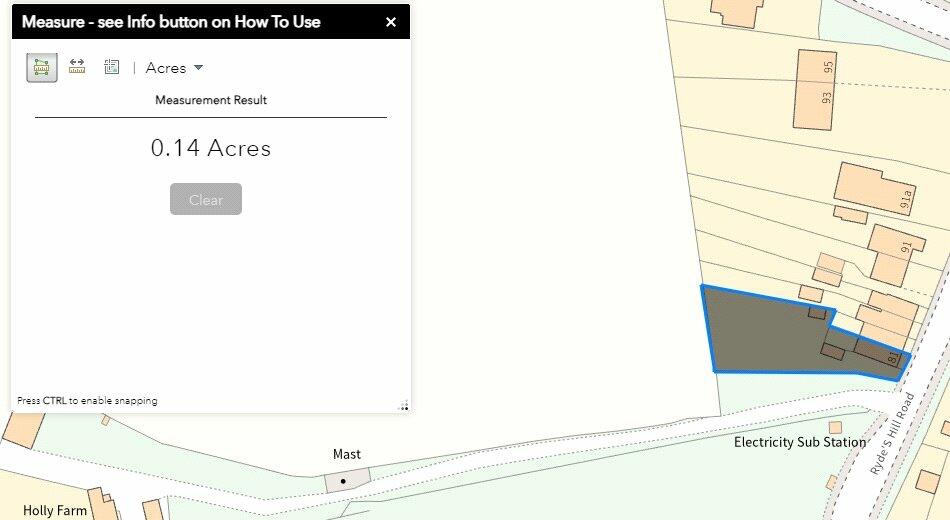Screen dimensions: 950x520
Task: Select the location coordinates tool icon
Action: [x=111, y=67]
